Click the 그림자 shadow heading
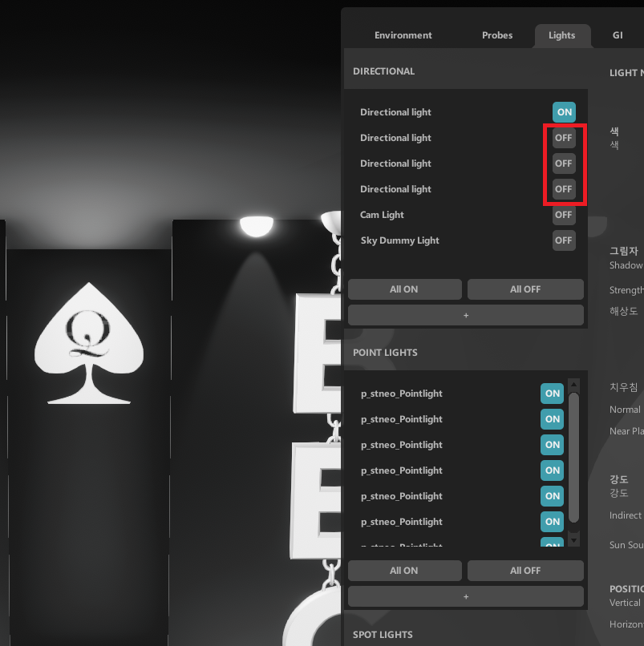Screen dimensions: 644x646 pyautogui.click(x=624, y=251)
